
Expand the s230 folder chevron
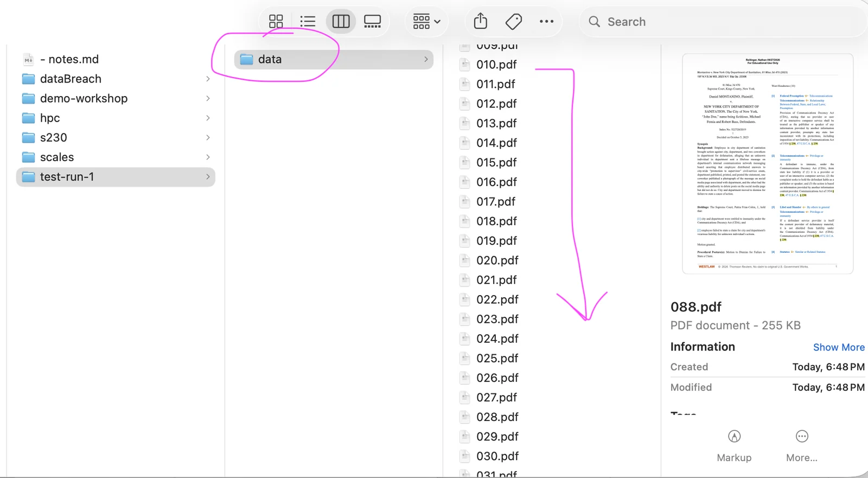(x=208, y=137)
